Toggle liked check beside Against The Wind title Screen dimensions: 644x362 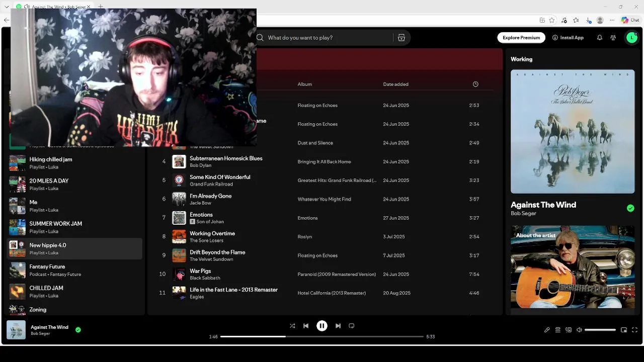630,208
